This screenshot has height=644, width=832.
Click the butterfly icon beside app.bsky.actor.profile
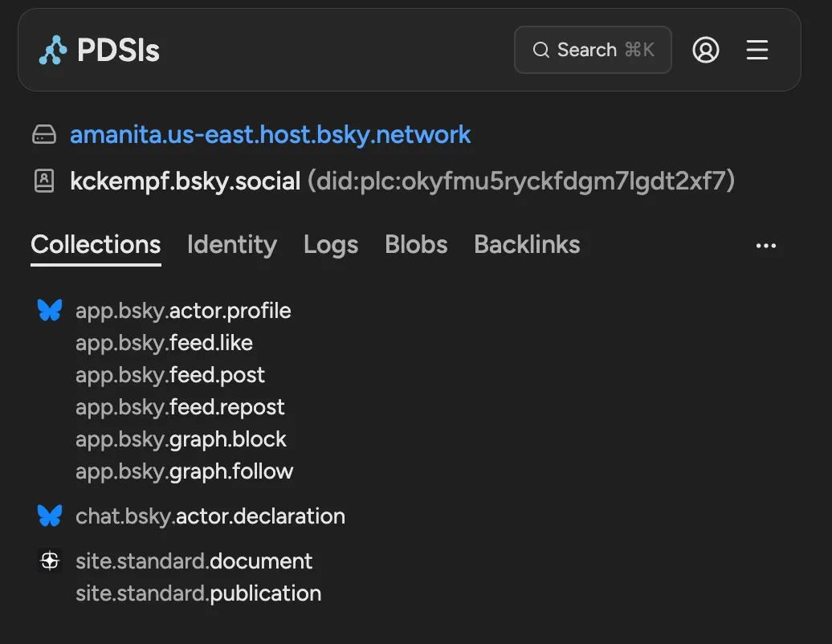[x=50, y=310]
